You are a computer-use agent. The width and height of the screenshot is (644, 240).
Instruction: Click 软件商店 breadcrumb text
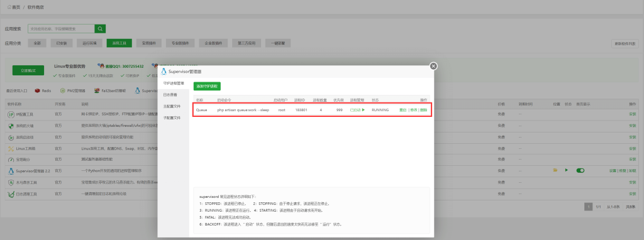coord(36,8)
